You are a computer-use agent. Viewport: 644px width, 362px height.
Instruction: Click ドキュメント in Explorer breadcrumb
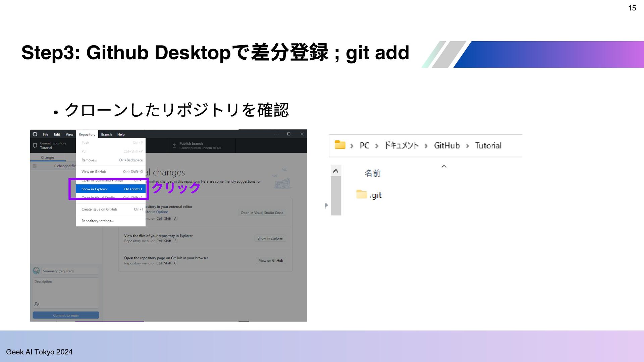(x=401, y=145)
